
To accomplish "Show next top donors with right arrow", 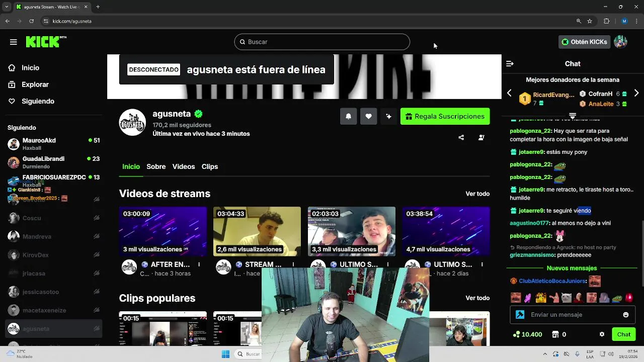I will pyautogui.click(x=636, y=93).
